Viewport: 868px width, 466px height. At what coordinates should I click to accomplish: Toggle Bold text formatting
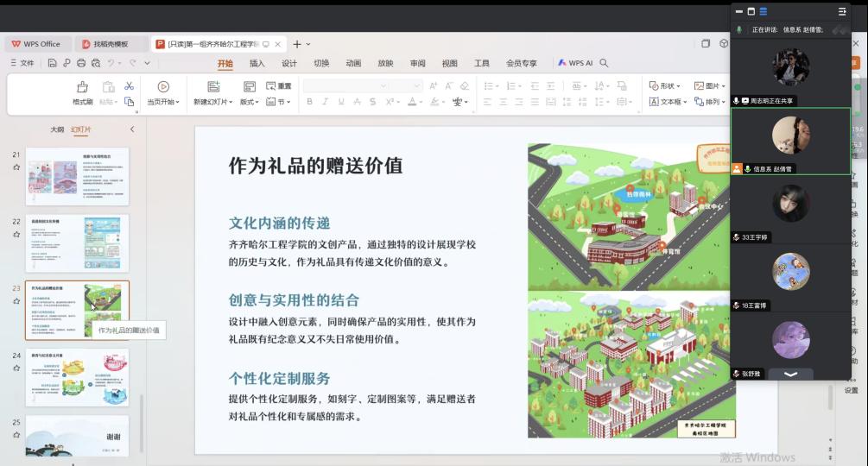point(309,102)
